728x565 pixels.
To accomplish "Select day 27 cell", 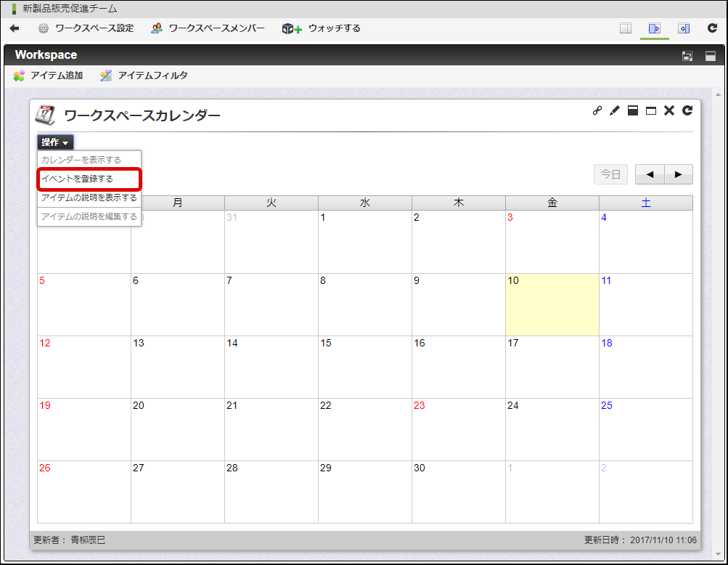I will pos(178,492).
